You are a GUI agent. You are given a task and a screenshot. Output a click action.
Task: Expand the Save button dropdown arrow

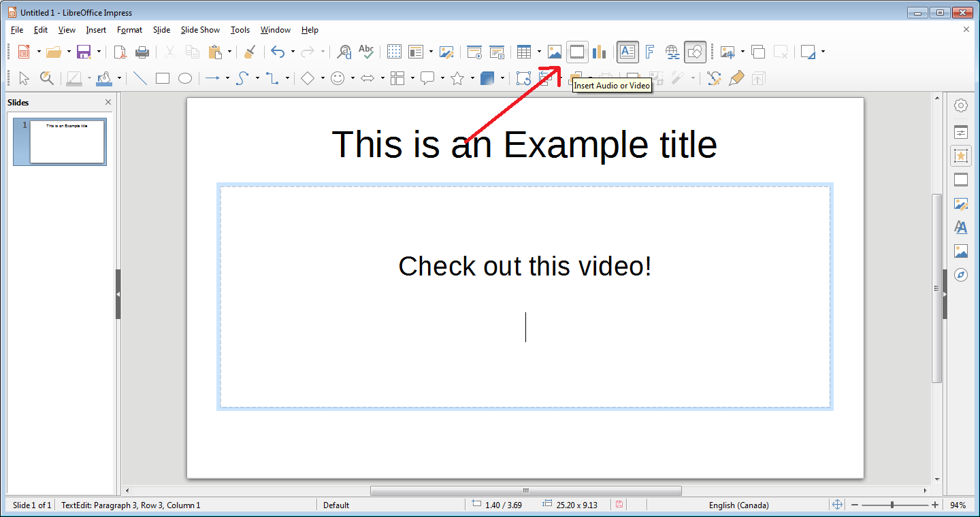click(99, 52)
